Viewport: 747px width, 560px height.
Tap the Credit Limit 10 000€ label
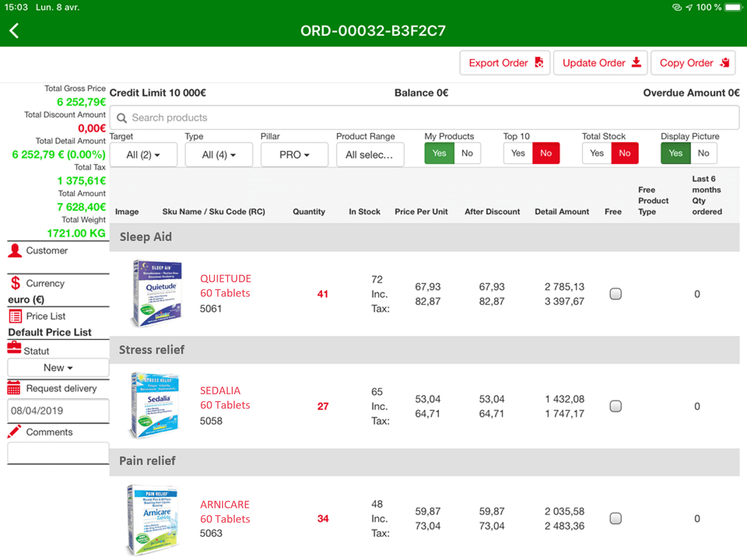tap(158, 93)
